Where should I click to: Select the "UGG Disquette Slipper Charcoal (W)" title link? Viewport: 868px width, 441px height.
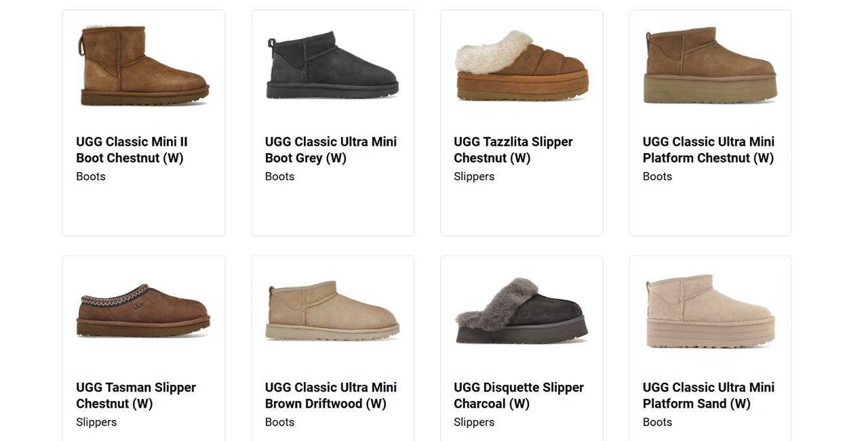coord(519,396)
